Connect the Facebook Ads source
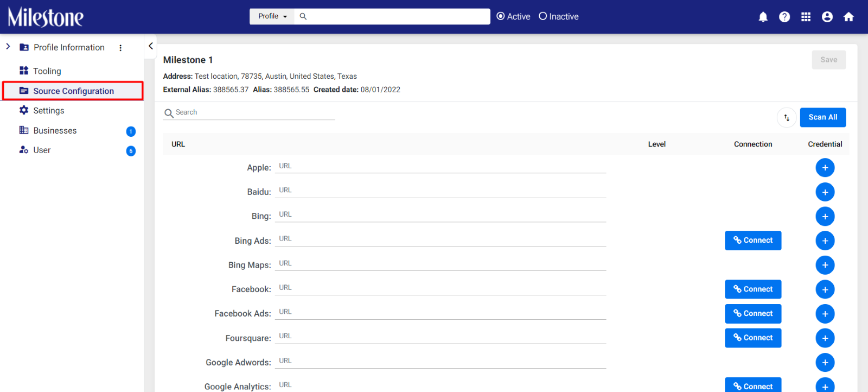The image size is (868, 392). coord(753,314)
